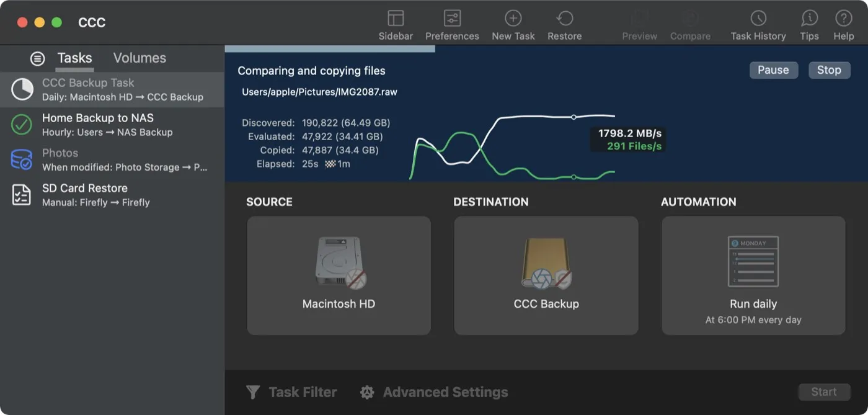
Task: Click the progress bar above the task status
Action: (329, 47)
